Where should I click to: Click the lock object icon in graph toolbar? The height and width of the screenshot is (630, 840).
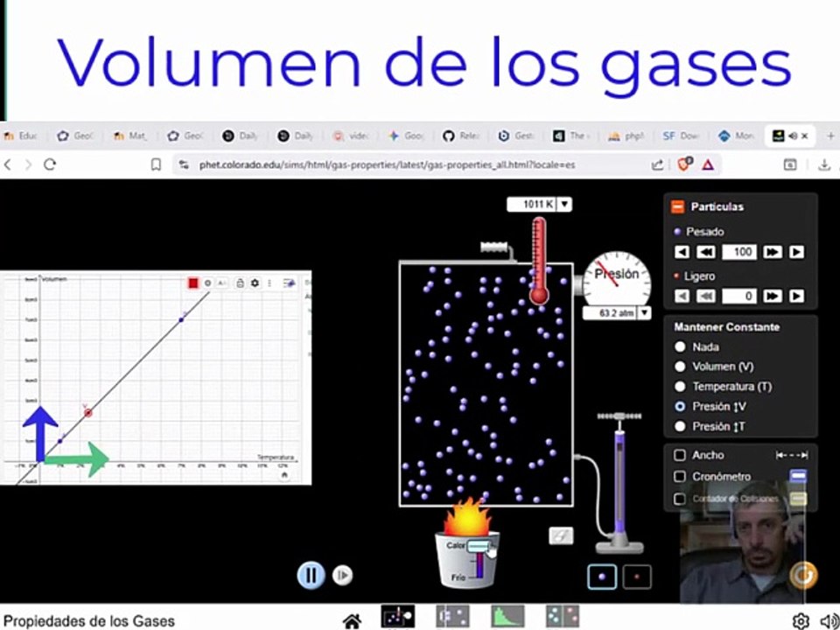[240, 283]
